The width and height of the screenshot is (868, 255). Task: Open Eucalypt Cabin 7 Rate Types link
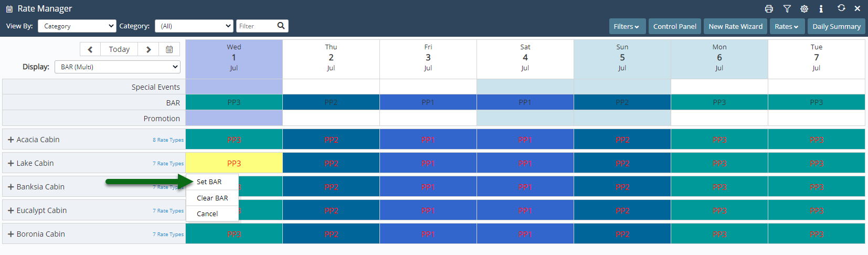click(x=168, y=211)
